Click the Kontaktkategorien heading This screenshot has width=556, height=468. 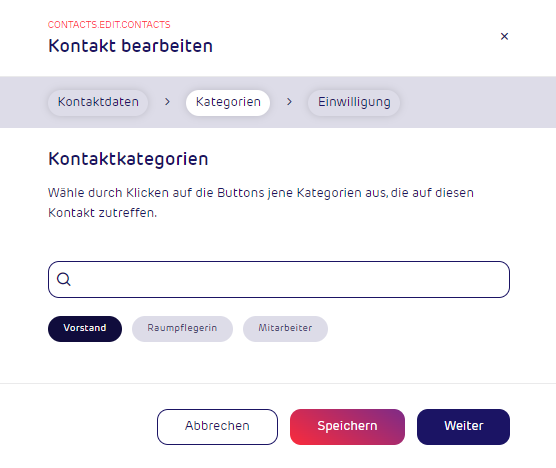tap(128, 159)
